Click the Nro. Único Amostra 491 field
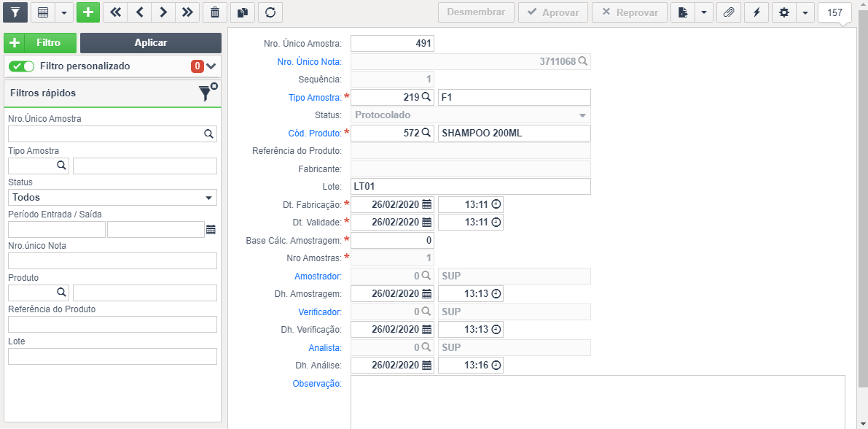 tap(393, 44)
